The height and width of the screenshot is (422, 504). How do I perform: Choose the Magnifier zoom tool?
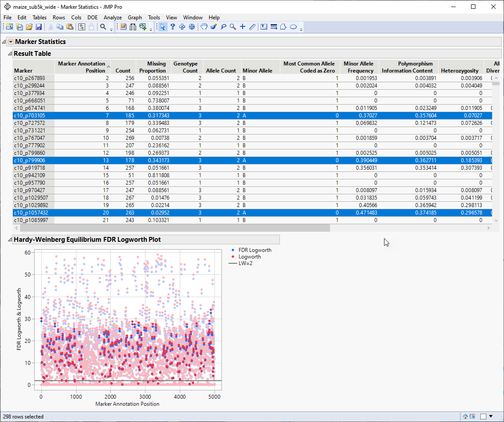[x=233, y=27]
